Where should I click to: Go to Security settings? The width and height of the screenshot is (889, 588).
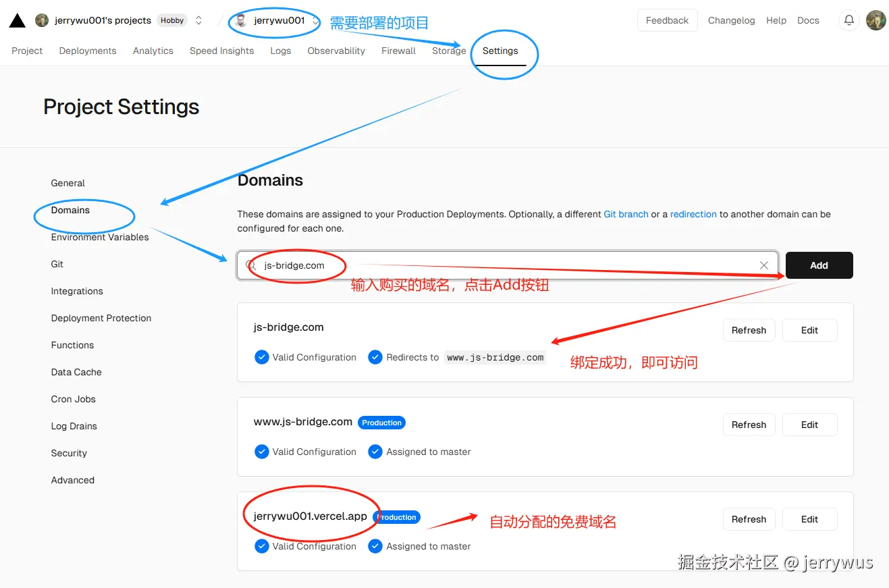click(x=69, y=453)
